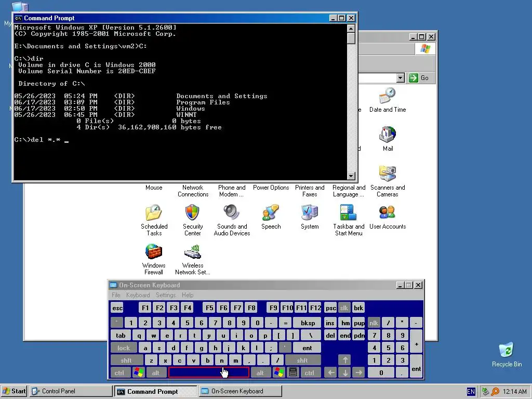Viewport: 532px width, 399px height.
Task: Toggle the left alt key
Action: (x=156, y=373)
